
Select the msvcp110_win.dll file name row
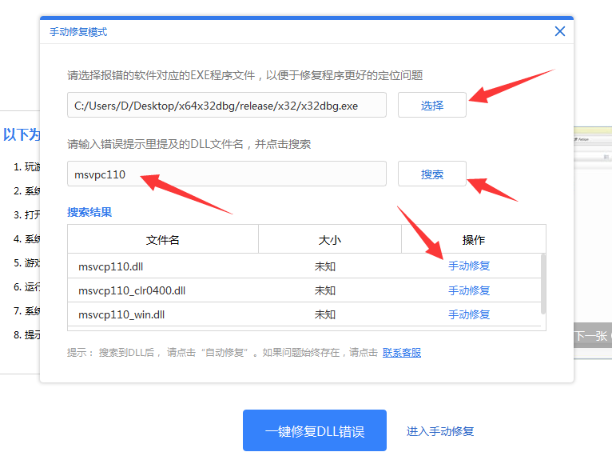[x=120, y=314]
